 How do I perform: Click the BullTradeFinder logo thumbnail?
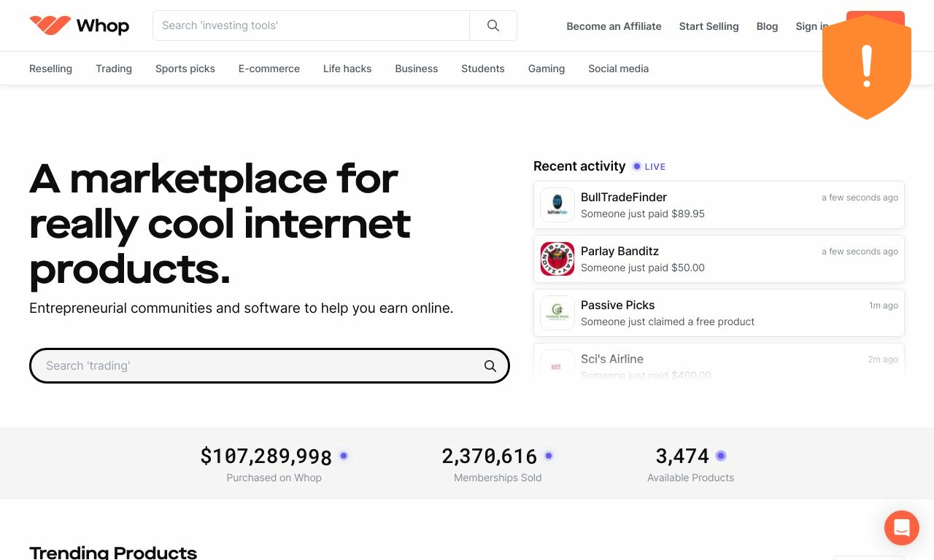(x=557, y=205)
